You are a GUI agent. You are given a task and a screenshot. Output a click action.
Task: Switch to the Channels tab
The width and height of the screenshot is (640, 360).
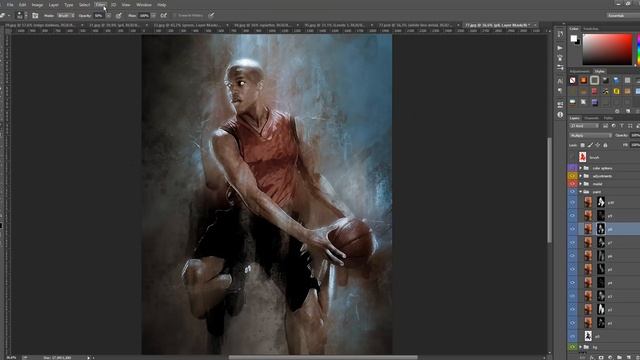click(591, 118)
